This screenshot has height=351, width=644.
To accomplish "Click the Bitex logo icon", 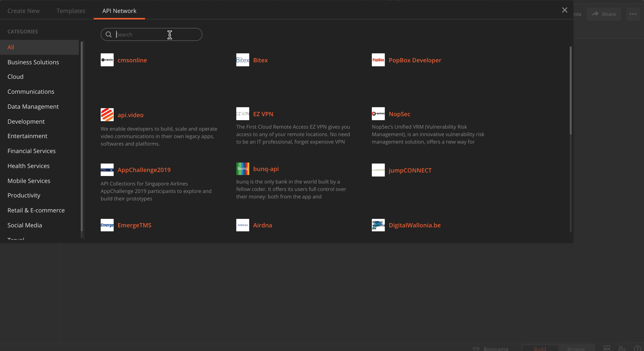I will tap(242, 60).
